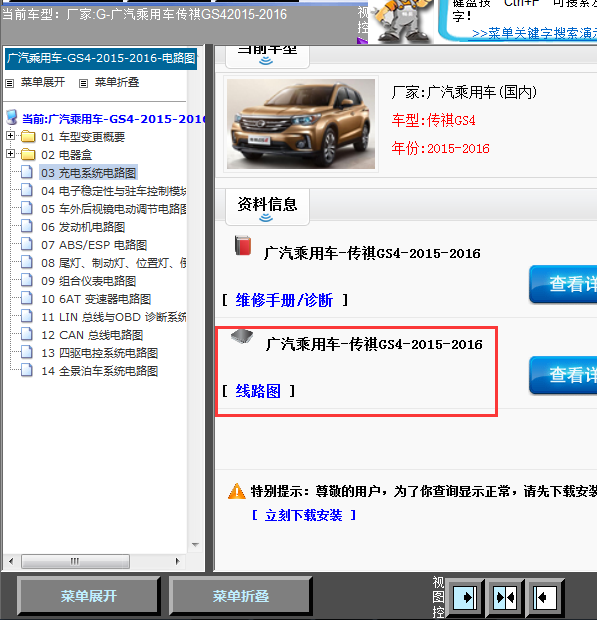
Task: Click the top 菜单展开 text link
Action: [x=43, y=82]
